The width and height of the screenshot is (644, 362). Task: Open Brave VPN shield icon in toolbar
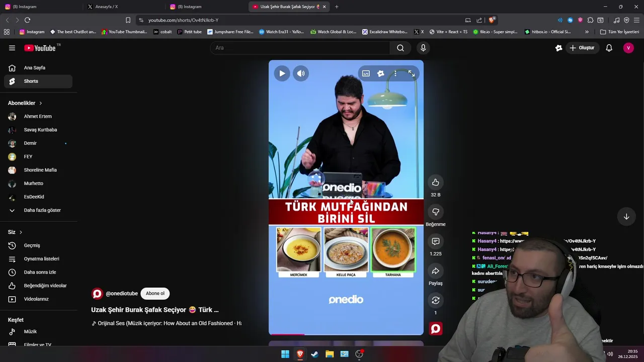626,20
